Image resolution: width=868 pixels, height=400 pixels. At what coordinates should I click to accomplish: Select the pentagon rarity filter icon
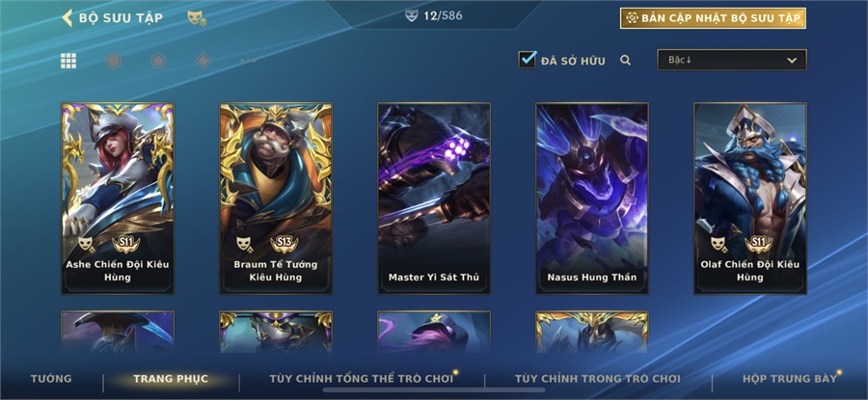(158, 61)
